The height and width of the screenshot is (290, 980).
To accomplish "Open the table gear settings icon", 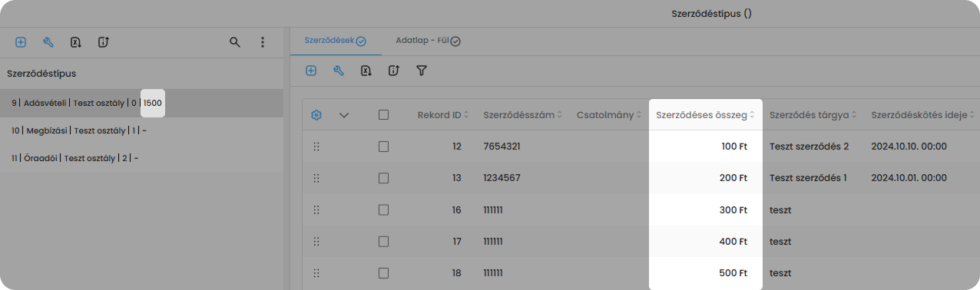I will [316, 115].
